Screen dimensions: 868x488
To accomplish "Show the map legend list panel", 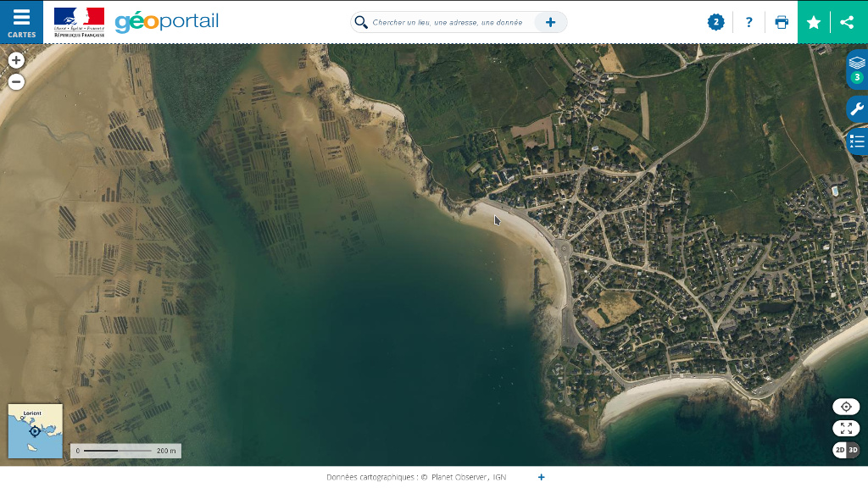I will (x=856, y=141).
